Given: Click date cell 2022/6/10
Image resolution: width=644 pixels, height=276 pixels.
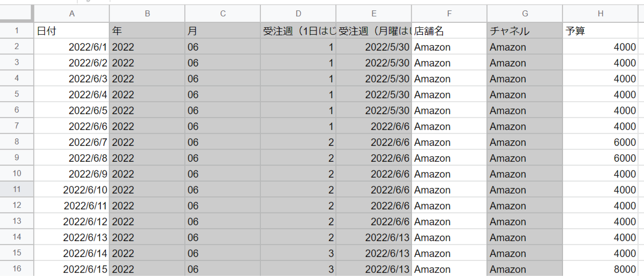Looking at the screenshot, I should [x=72, y=190].
